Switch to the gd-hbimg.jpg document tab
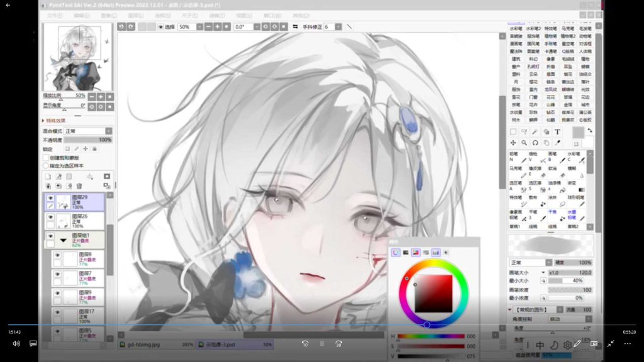 (x=156, y=344)
